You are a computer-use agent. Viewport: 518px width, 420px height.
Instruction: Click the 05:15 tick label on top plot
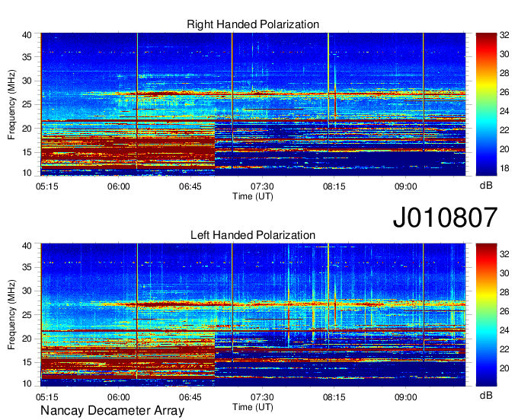point(47,186)
